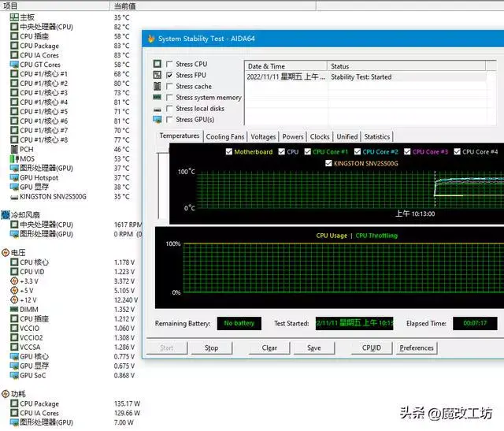Click the monitor icon next to GPU Hotspot

(x=14, y=177)
